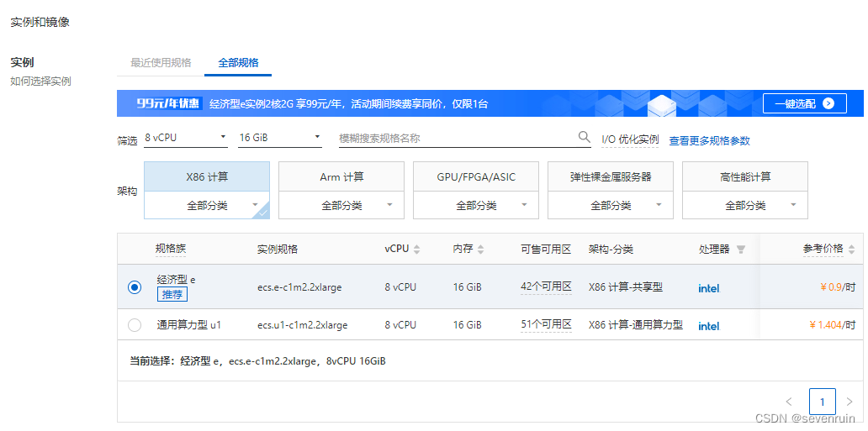The width and height of the screenshot is (868, 431).
Task: Select 经济型 e instance radio button
Action: [x=135, y=287]
